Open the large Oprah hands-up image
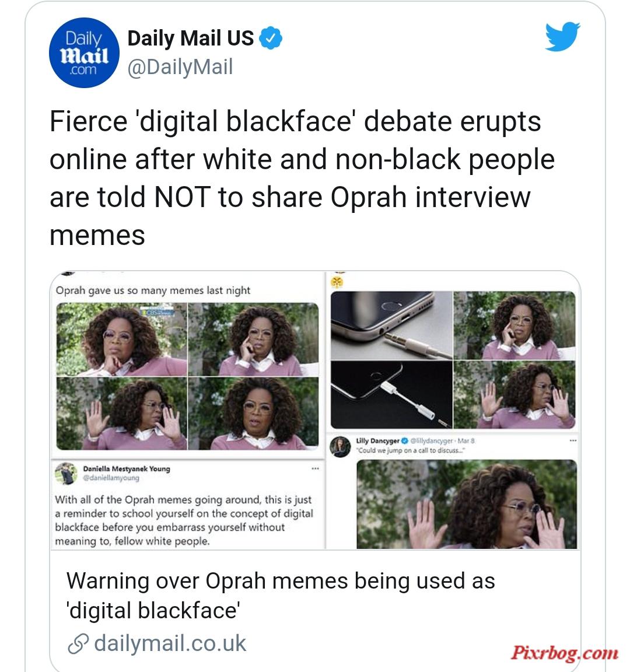The image size is (630, 672). tap(467, 504)
